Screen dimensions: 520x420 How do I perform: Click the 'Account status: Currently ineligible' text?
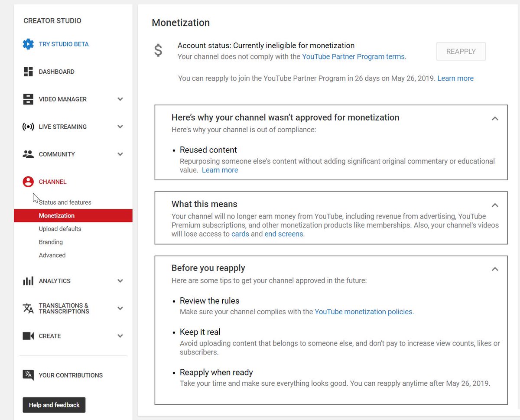click(x=266, y=46)
